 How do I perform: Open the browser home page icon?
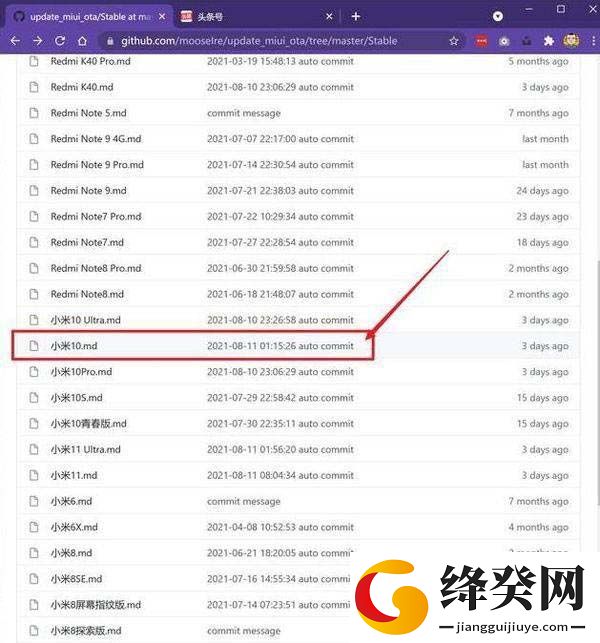click(82, 41)
